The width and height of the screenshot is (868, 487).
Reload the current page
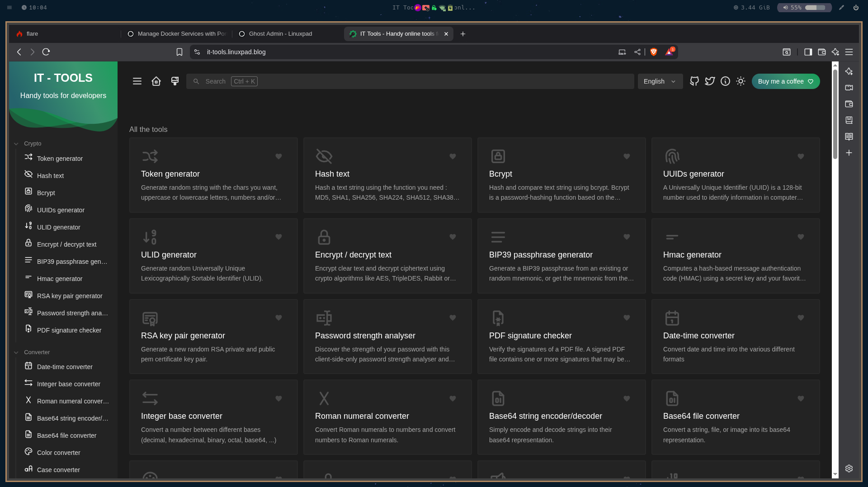point(46,52)
